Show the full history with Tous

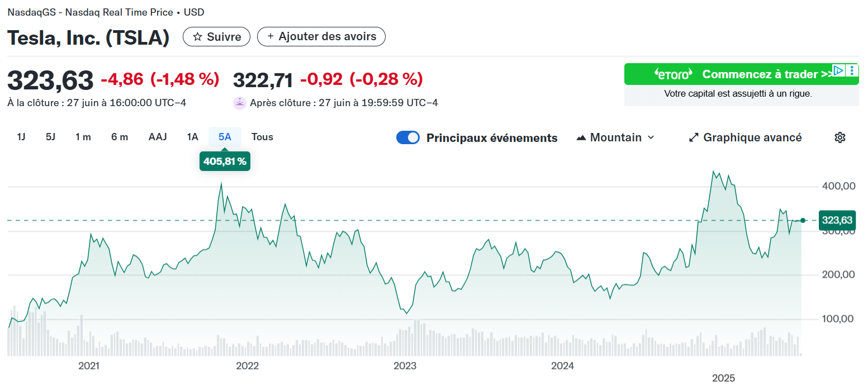pos(262,137)
